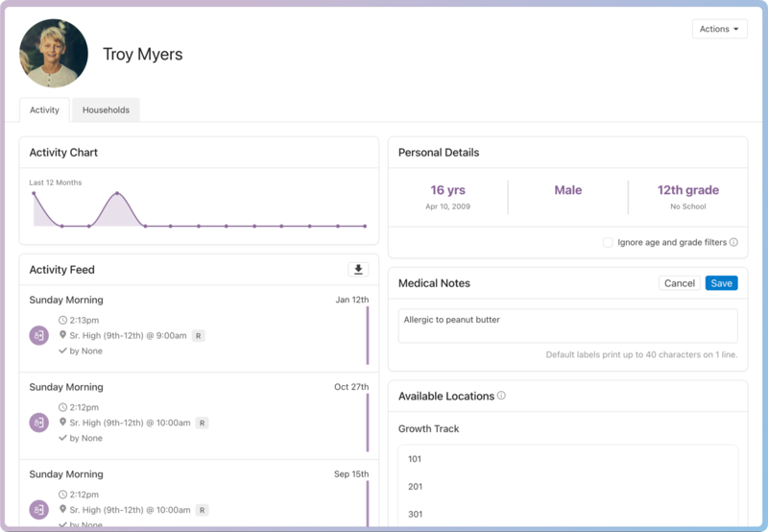Click the info icon beside Available Locations
The image size is (768, 532).
tap(501, 396)
